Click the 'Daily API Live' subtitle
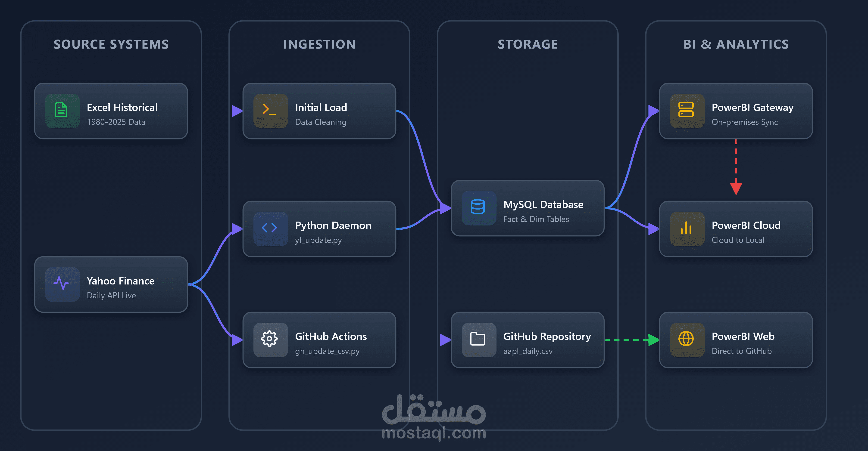The width and height of the screenshot is (868, 451). [112, 296]
